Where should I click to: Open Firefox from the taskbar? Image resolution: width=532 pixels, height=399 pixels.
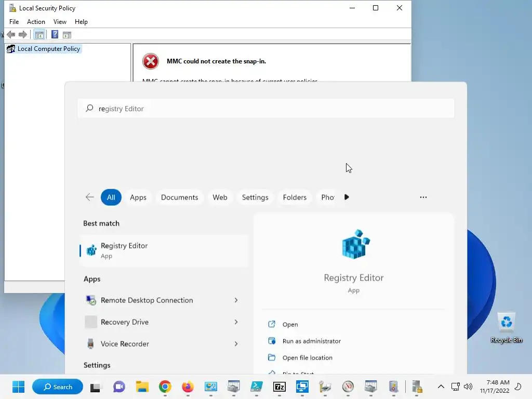(188, 387)
